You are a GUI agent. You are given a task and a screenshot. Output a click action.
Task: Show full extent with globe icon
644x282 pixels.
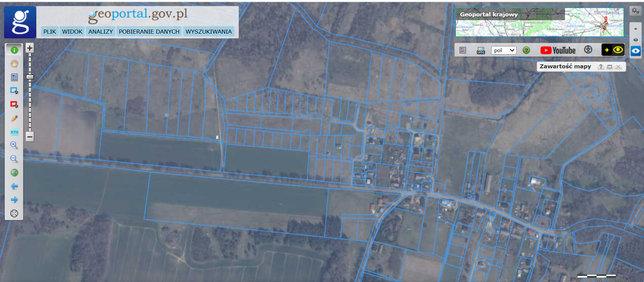[x=14, y=173]
